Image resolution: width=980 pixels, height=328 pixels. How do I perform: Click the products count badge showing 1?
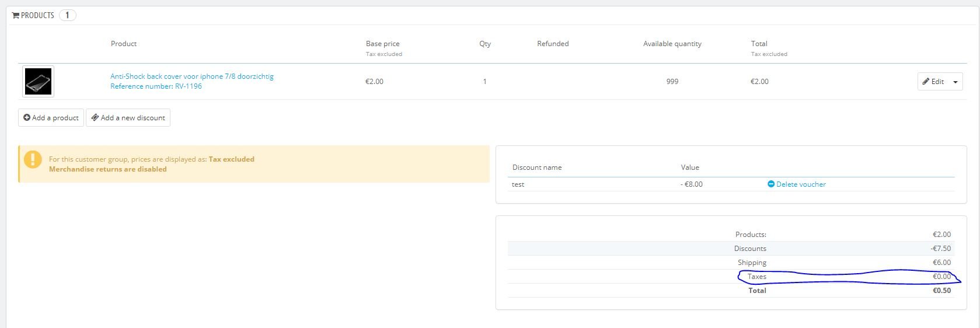point(67,15)
